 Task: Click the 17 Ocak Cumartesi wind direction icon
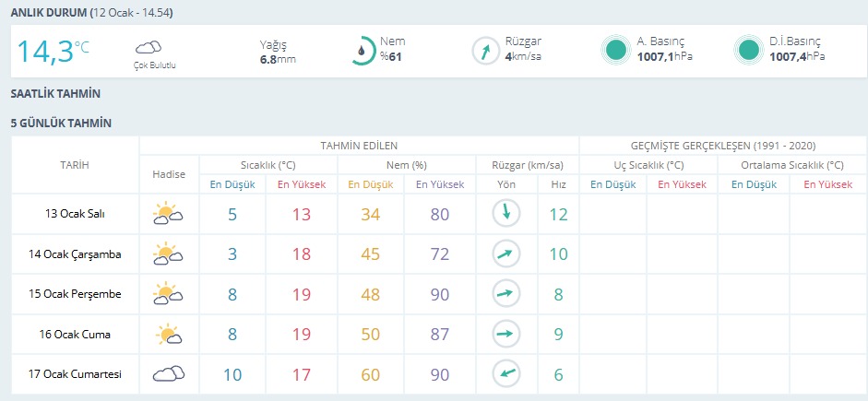506,374
